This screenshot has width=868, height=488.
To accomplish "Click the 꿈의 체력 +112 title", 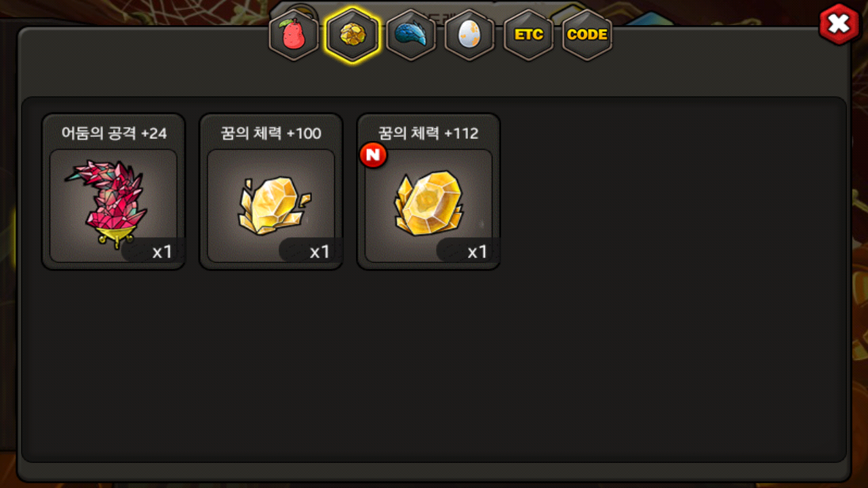I will click(x=429, y=134).
